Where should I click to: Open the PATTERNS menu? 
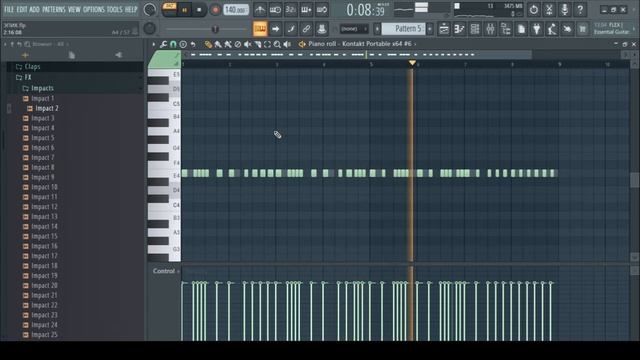click(x=54, y=9)
